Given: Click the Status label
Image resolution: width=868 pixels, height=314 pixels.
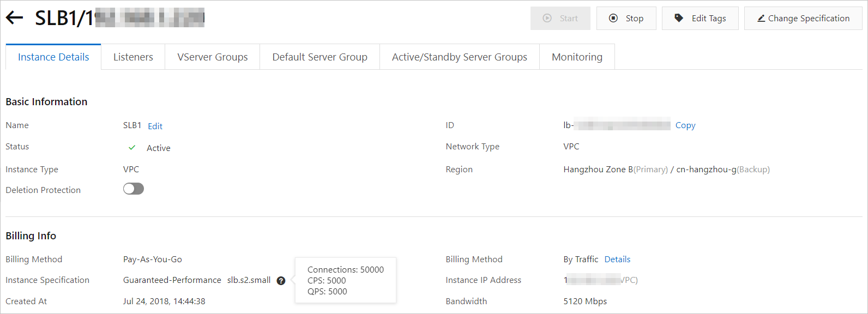Looking at the screenshot, I should [17, 147].
